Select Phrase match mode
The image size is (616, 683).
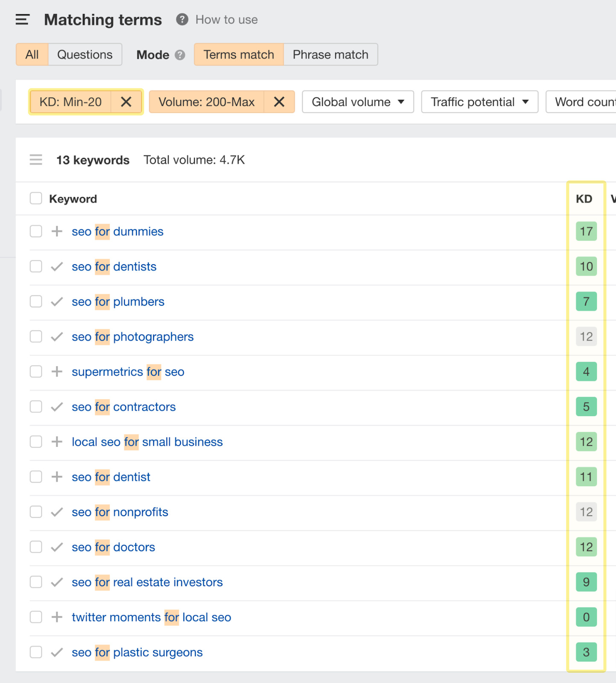(330, 55)
